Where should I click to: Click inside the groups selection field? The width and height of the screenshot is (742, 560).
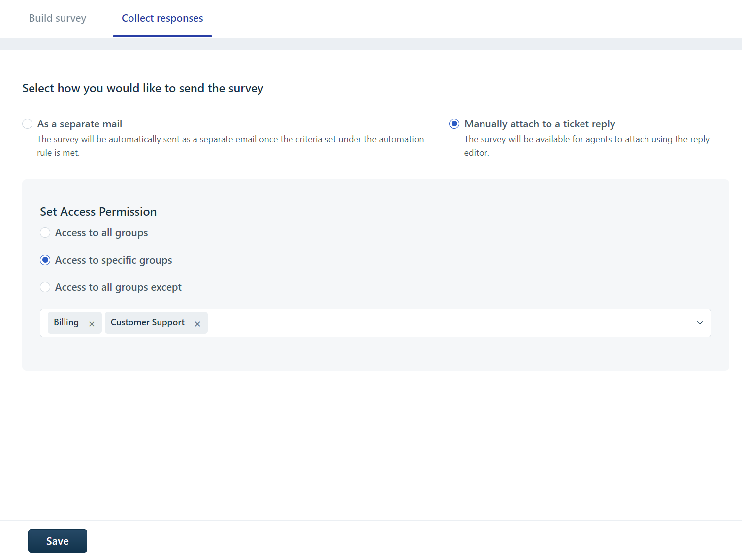click(x=376, y=323)
